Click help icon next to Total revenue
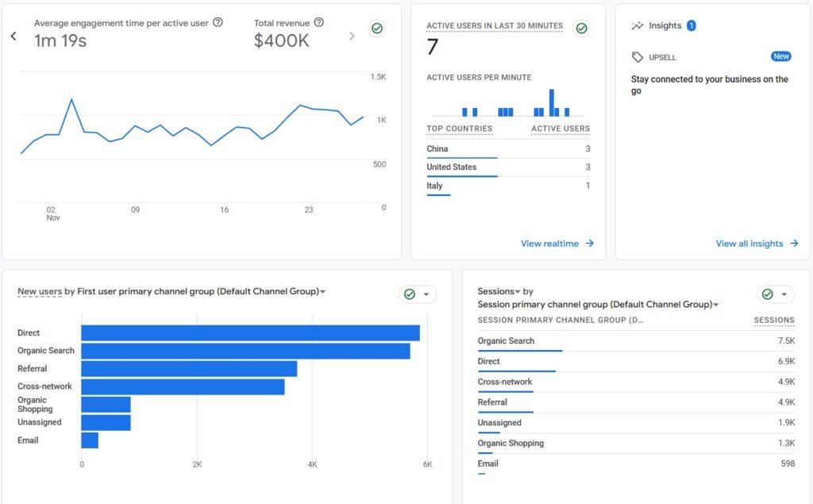The width and height of the screenshot is (813, 504). [319, 23]
